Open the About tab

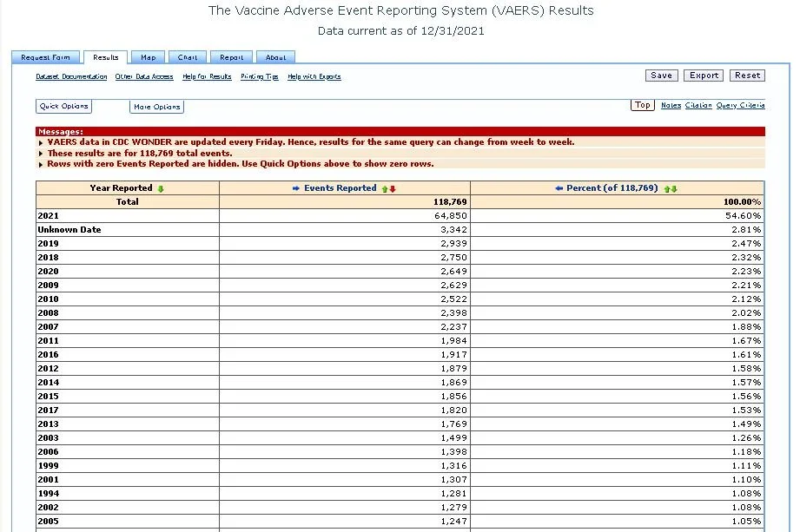click(x=275, y=57)
